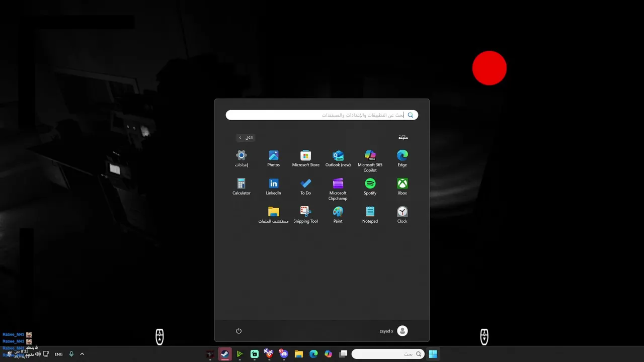Open the To Do app
Screen dimensions: 644x362
[306, 187]
